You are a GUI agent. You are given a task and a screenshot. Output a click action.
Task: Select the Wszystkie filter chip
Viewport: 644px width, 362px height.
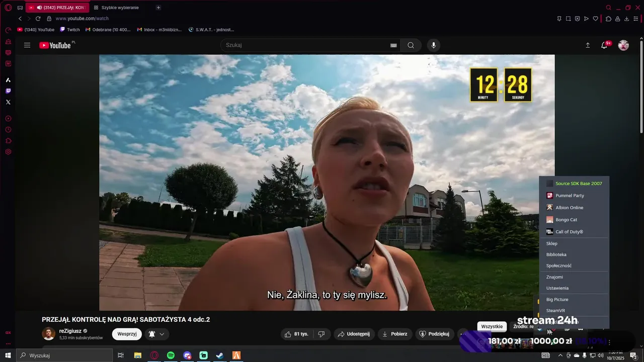[492, 326]
